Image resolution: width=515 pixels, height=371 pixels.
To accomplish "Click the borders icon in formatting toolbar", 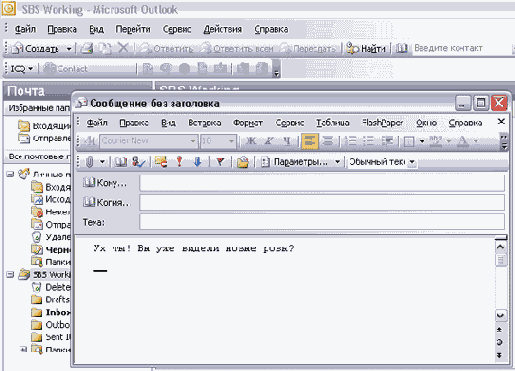I will click(409, 142).
